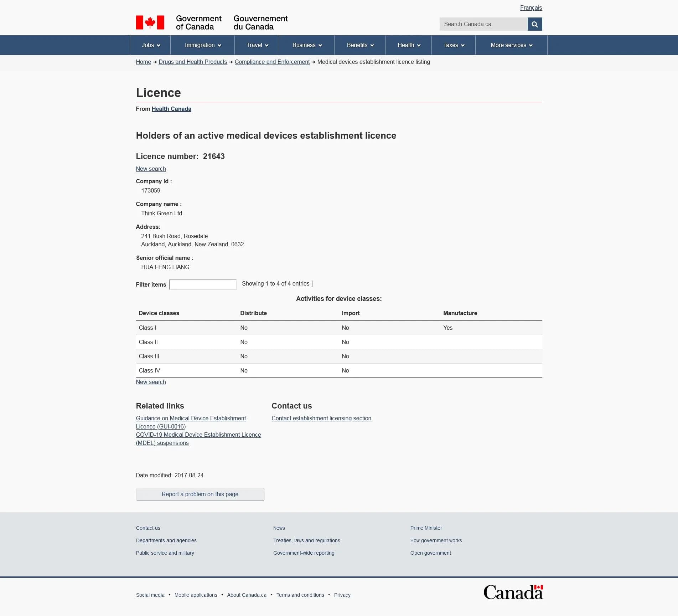
Task: Follow the Health Canada link
Action: [x=171, y=109]
